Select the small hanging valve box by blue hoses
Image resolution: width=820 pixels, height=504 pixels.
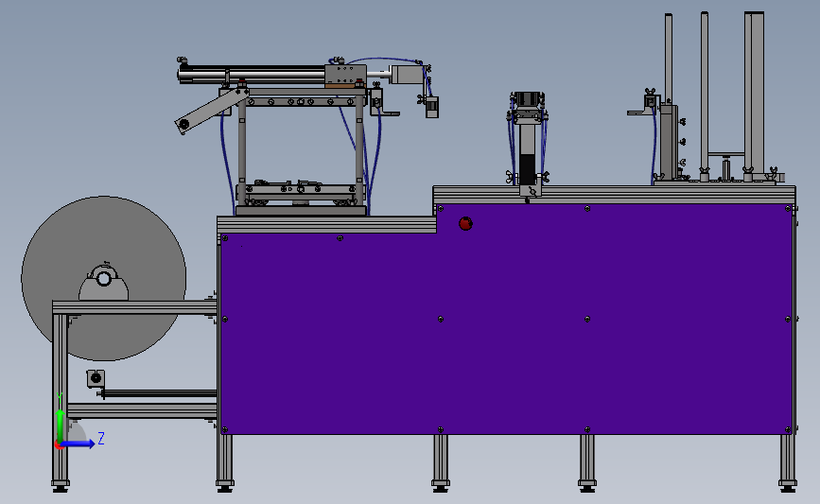coord(432,107)
